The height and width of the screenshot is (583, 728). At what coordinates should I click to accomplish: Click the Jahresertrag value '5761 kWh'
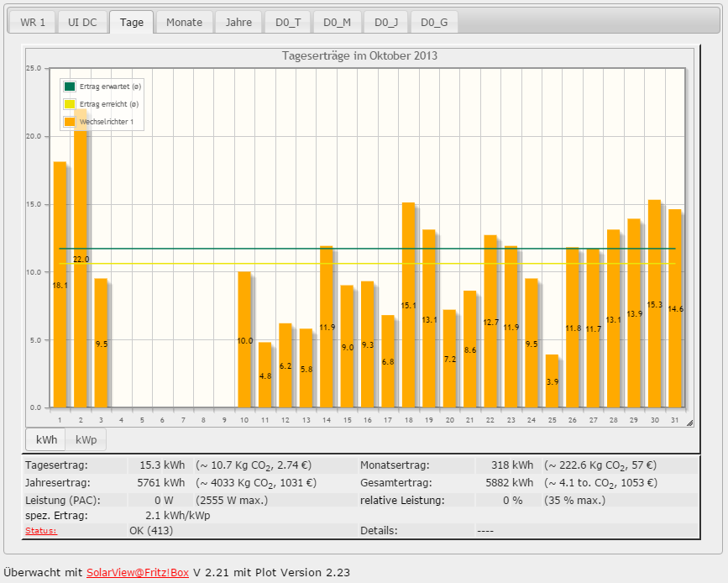(160, 483)
